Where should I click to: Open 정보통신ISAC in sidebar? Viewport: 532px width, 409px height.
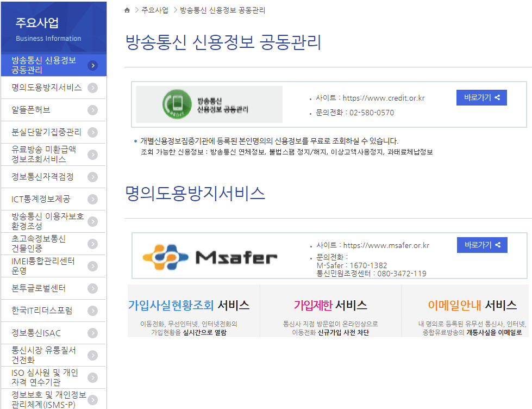point(54,333)
